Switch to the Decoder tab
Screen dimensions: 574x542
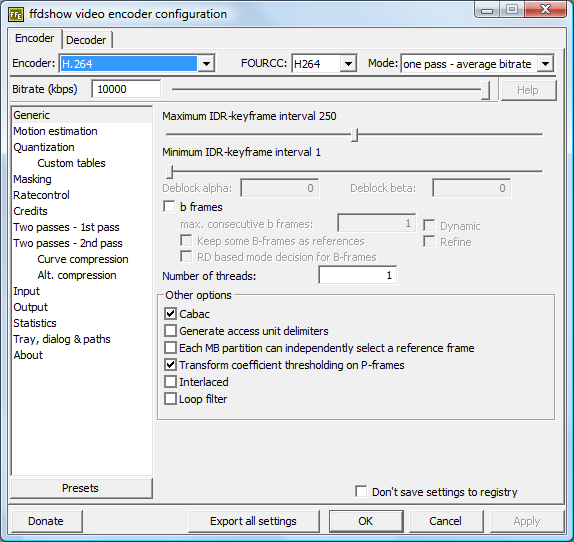[x=86, y=40]
